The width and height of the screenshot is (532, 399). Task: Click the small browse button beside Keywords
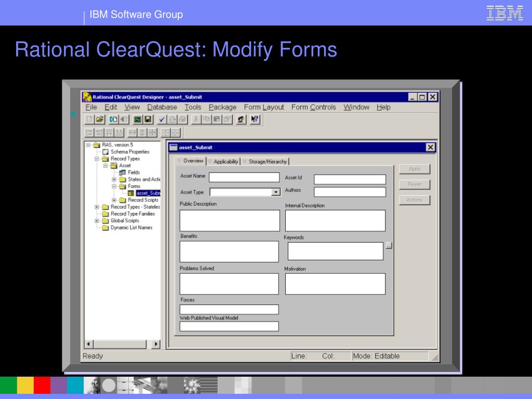389,245
